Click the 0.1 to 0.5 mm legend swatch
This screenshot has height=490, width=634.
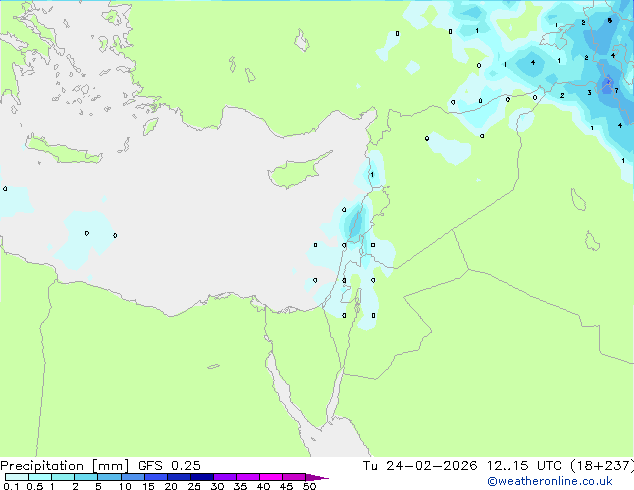coord(17,477)
